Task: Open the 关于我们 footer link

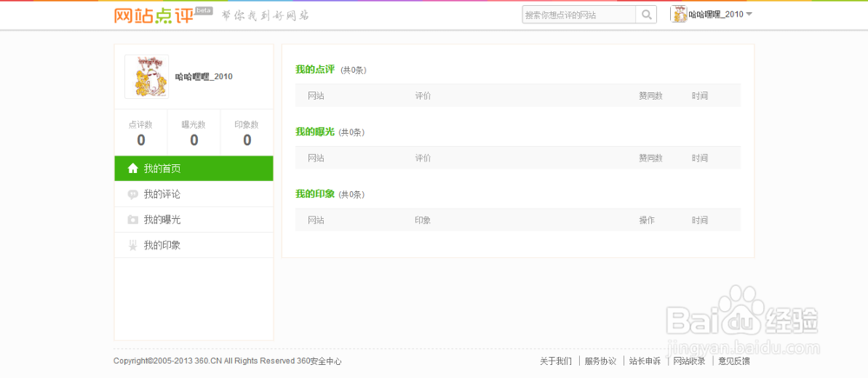Action: click(x=556, y=361)
